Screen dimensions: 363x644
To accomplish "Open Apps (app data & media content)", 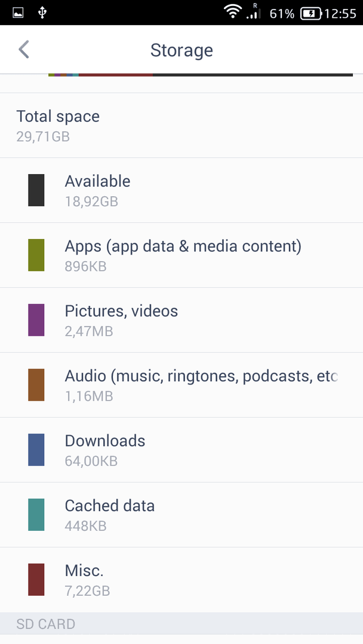I will coord(181,255).
